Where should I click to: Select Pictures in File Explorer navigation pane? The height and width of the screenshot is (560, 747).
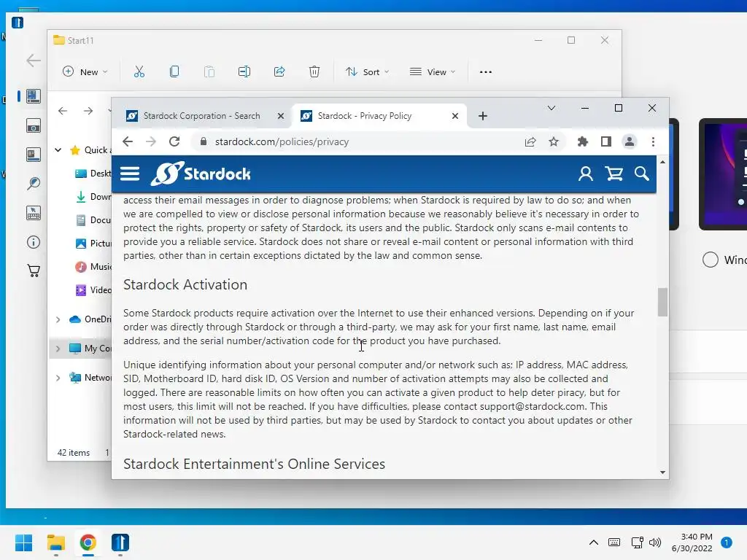point(93,244)
